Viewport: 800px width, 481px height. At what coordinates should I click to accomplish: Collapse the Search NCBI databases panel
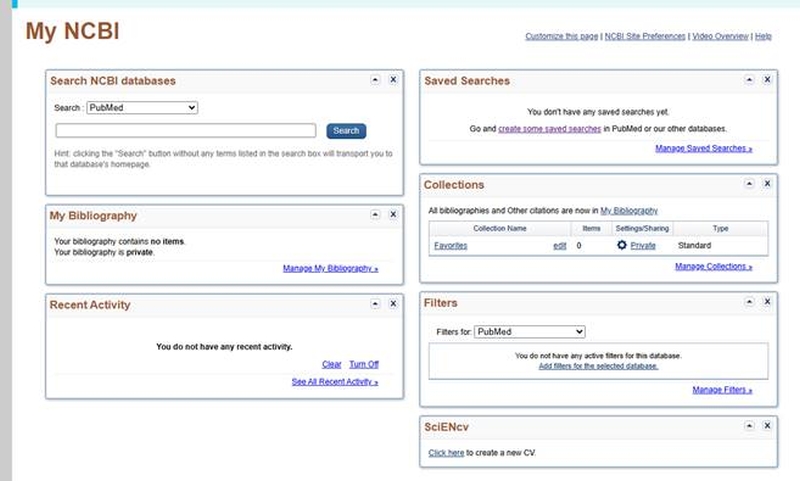click(375, 80)
